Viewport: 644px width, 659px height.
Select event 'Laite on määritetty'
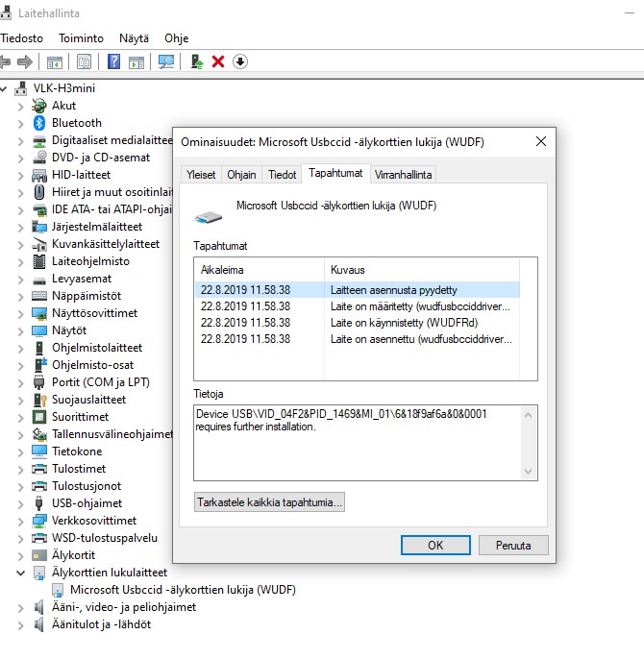tap(358, 306)
